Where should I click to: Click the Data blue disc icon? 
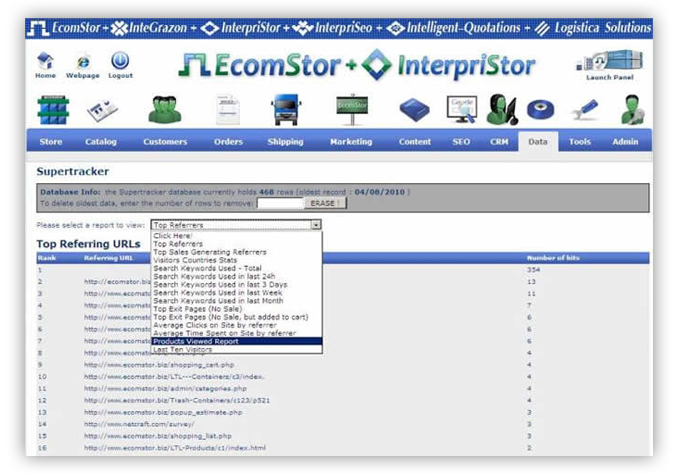tap(540, 109)
